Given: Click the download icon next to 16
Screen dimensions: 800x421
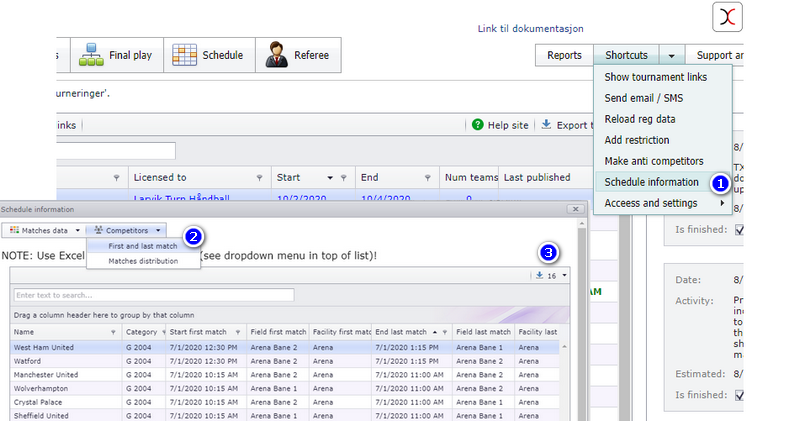Looking at the screenshot, I should click(539, 275).
